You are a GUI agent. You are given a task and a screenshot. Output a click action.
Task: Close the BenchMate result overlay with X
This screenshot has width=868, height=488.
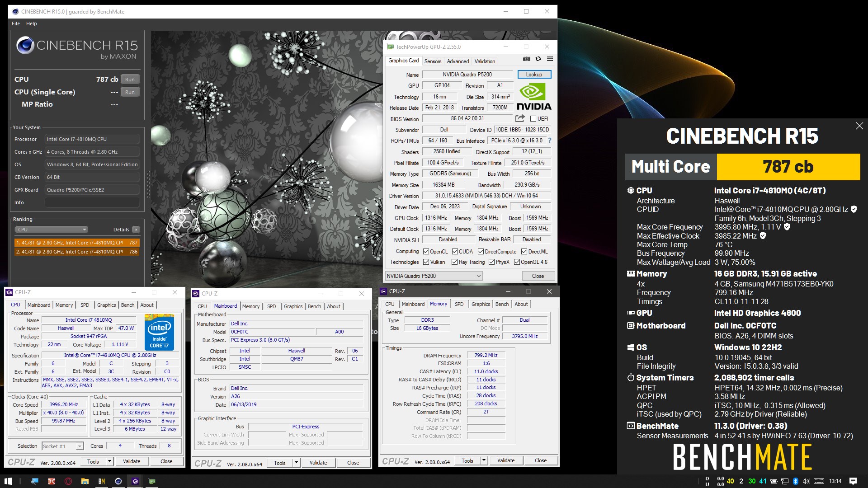coord(859,126)
